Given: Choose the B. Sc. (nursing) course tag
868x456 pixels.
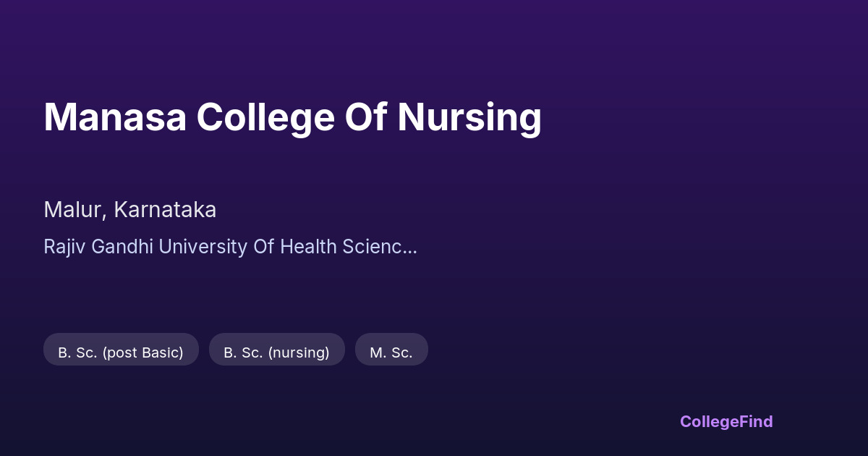Looking at the screenshot, I should click(x=276, y=352).
